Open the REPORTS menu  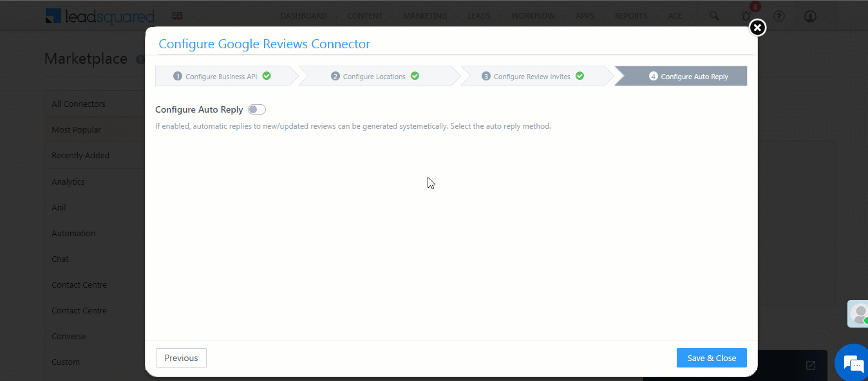coord(631,16)
